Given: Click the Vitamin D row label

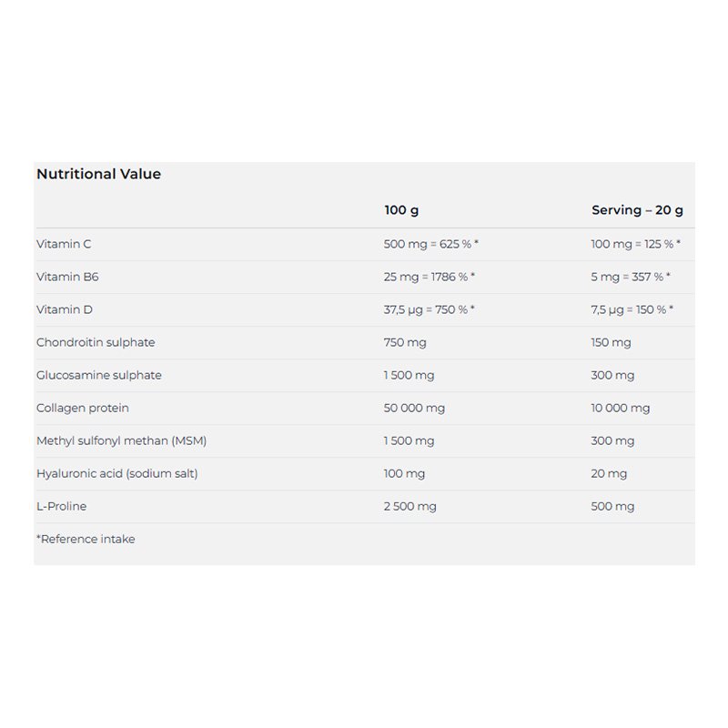Looking at the screenshot, I should tap(65, 309).
